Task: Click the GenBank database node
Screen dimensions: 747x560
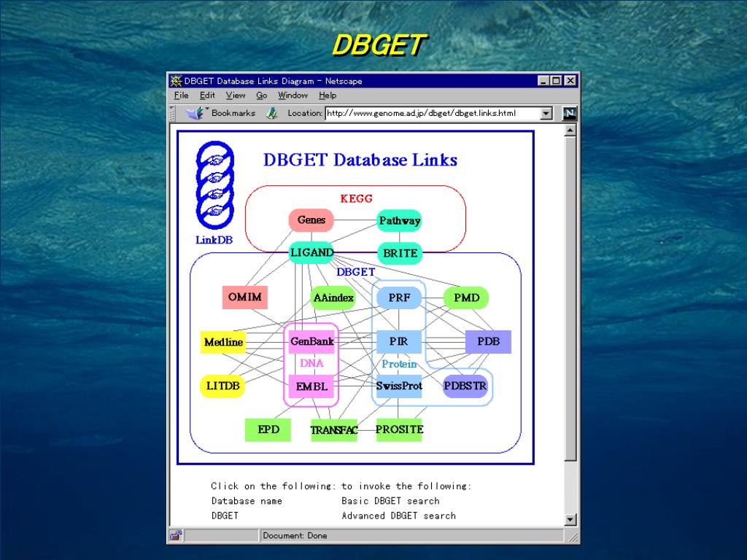Action: 311,341
